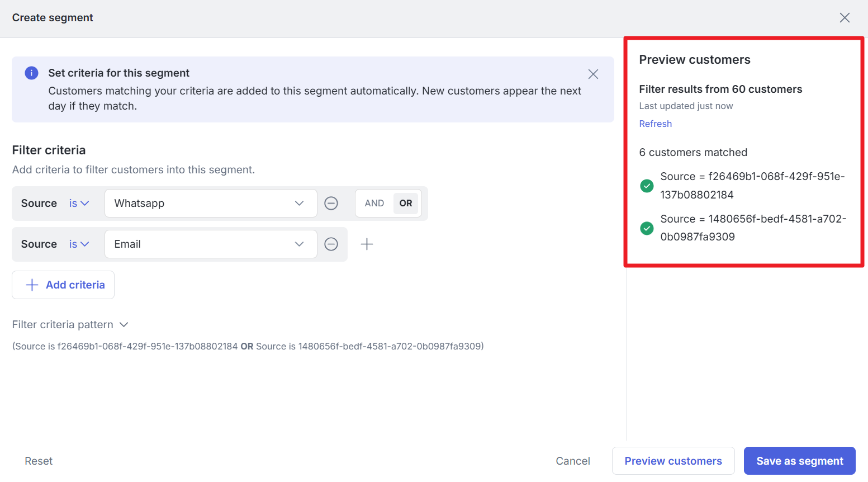
Task: Open the Email source value dropdown
Action: pyautogui.click(x=211, y=244)
